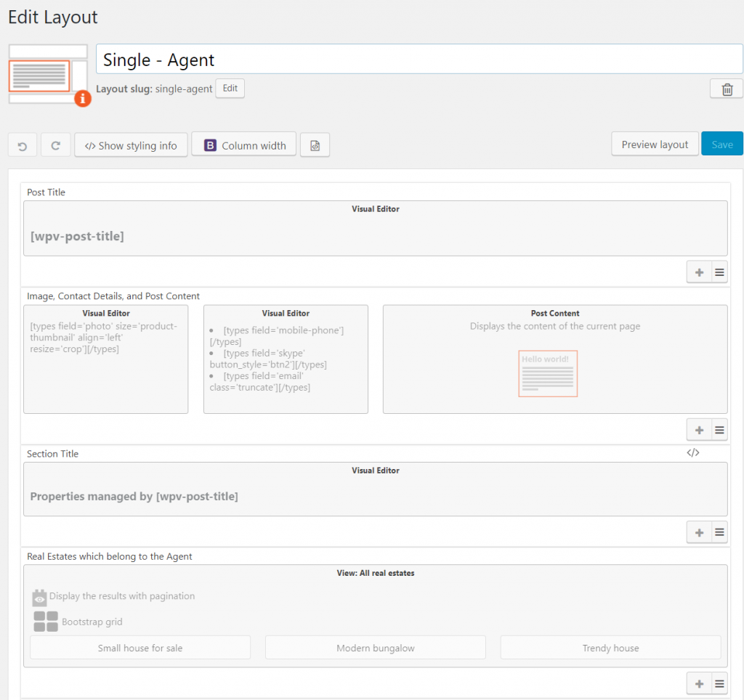Click the orange info badge icon
This screenshot has width=744, height=700.
(83, 98)
